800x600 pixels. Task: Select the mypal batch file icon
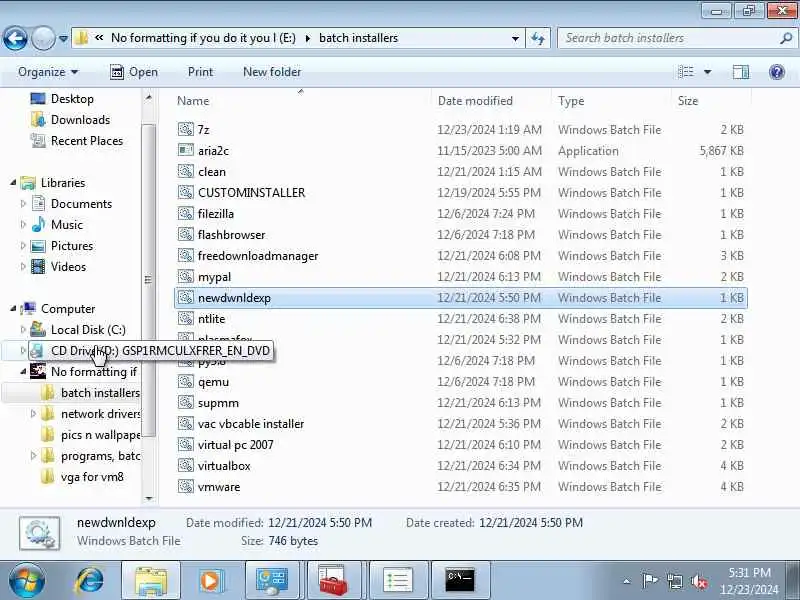pyautogui.click(x=186, y=276)
